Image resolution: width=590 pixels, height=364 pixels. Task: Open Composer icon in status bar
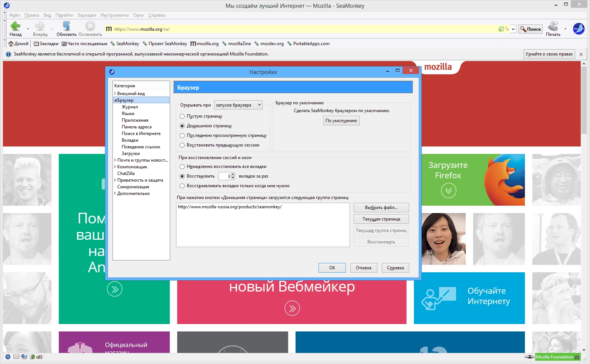coord(24,357)
